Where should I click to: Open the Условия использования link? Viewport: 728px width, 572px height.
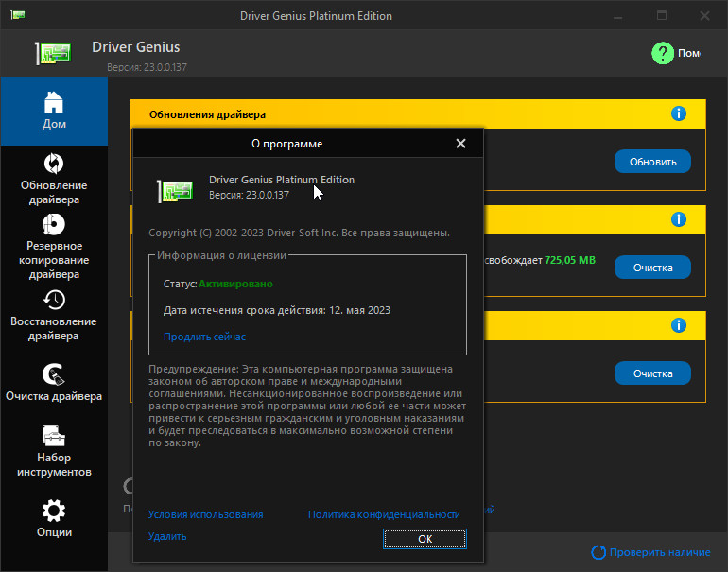pyautogui.click(x=205, y=514)
